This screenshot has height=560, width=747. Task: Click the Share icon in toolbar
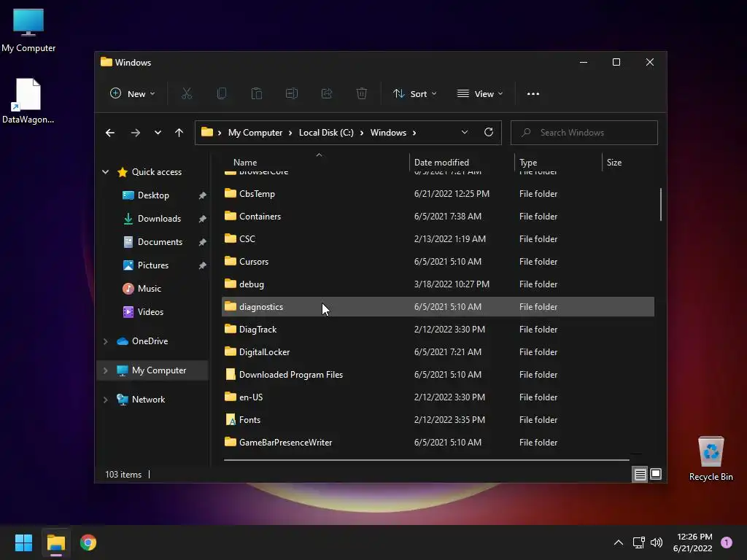(x=327, y=94)
